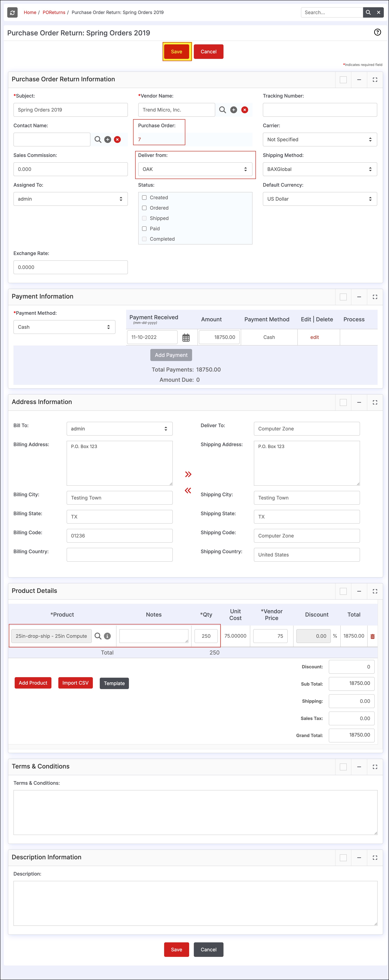The width and height of the screenshot is (389, 980).
Task: Open the Assigned To dropdown
Action: tap(70, 199)
